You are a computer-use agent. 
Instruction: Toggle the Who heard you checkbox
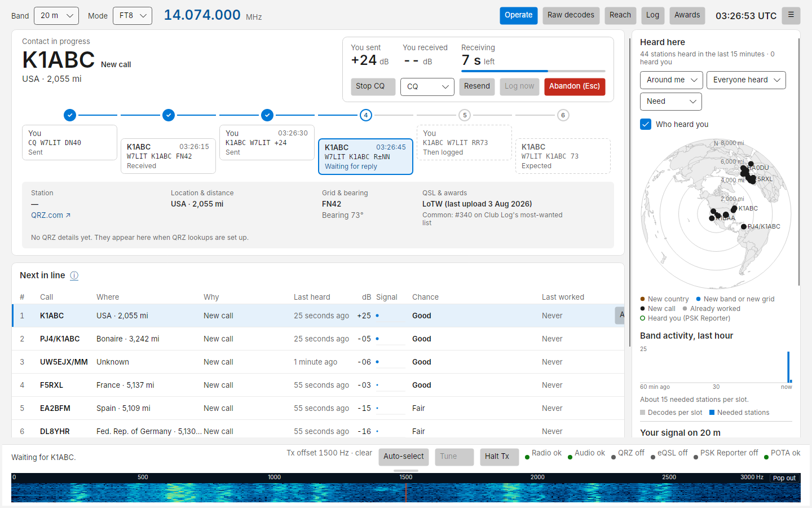click(x=646, y=124)
